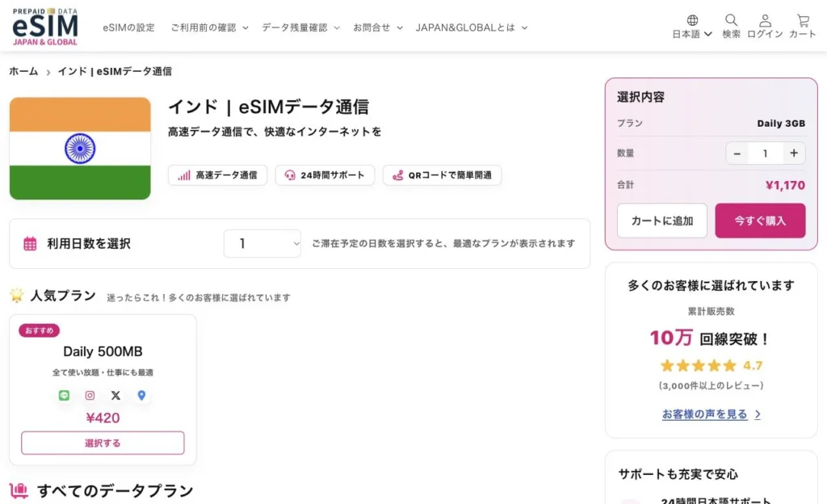Click the ¥420 price text
The height and width of the screenshot is (504, 827).
tap(103, 418)
